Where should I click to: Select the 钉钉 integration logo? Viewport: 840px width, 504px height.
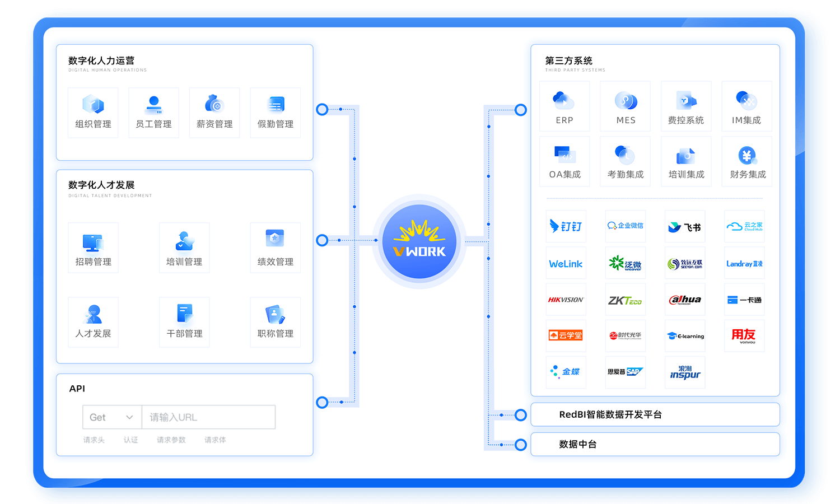click(566, 226)
